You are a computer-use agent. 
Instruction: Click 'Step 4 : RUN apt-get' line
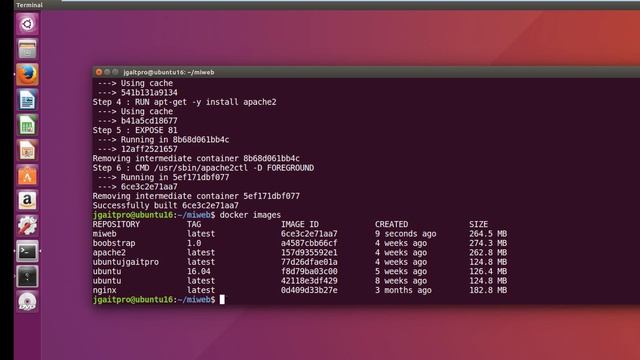point(184,102)
